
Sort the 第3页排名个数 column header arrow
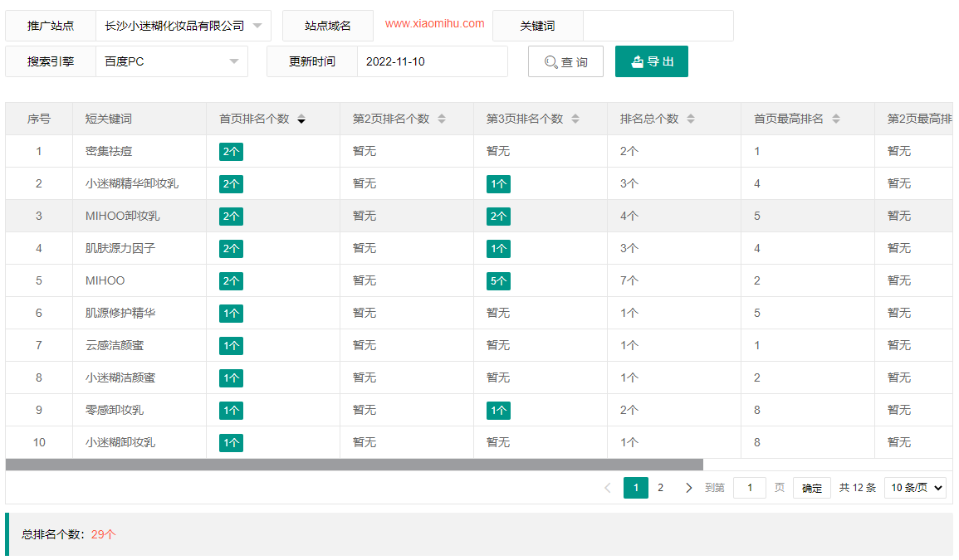[575, 119]
